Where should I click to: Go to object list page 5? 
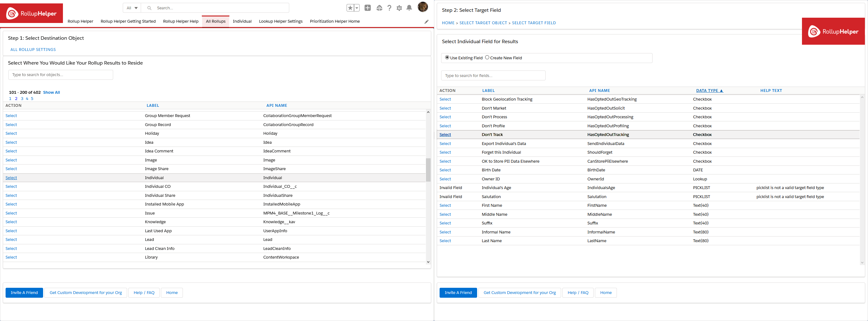coord(32,99)
